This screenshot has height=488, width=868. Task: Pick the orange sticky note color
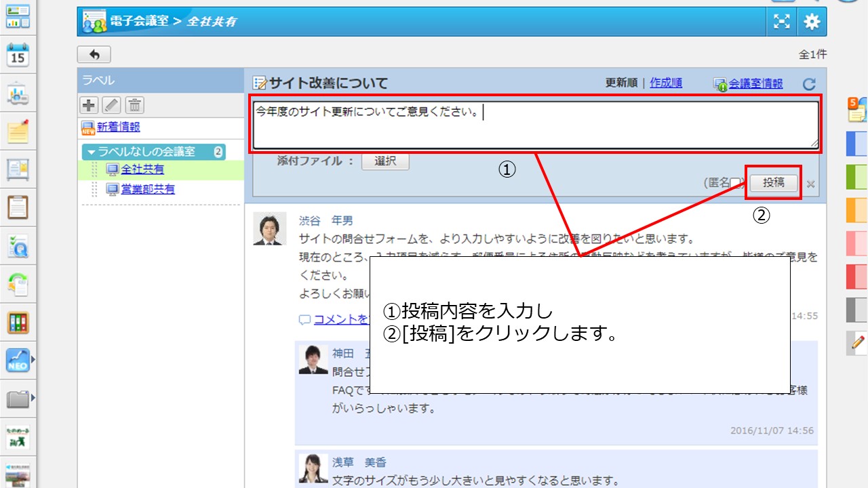tap(857, 210)
